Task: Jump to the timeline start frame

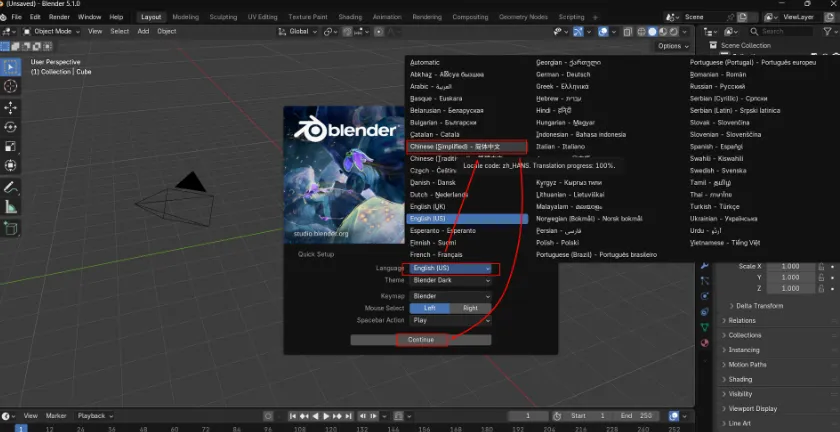Action: coord(293,416)
